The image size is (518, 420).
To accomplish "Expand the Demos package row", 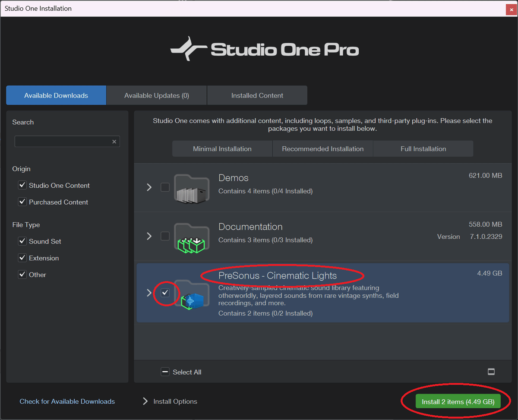I will tap(149, 187).
